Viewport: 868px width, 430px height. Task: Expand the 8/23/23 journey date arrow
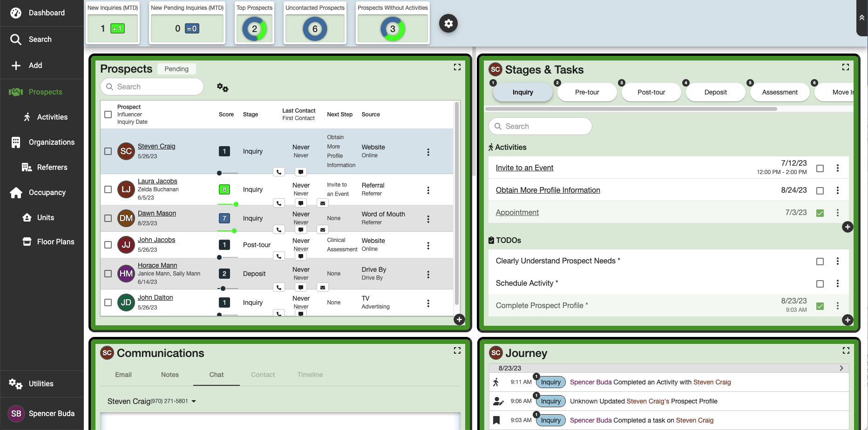(841, 368)
